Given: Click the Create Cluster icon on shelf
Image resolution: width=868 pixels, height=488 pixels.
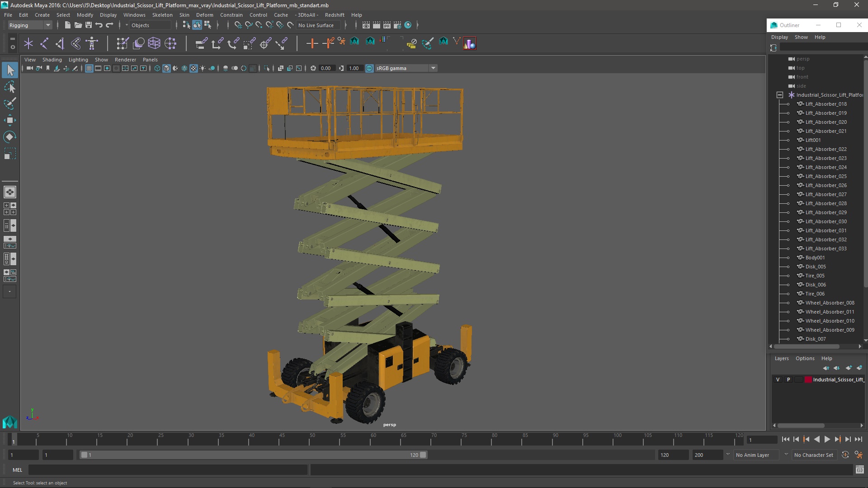Looking at the screenshot, I should (x=170, y=43).
